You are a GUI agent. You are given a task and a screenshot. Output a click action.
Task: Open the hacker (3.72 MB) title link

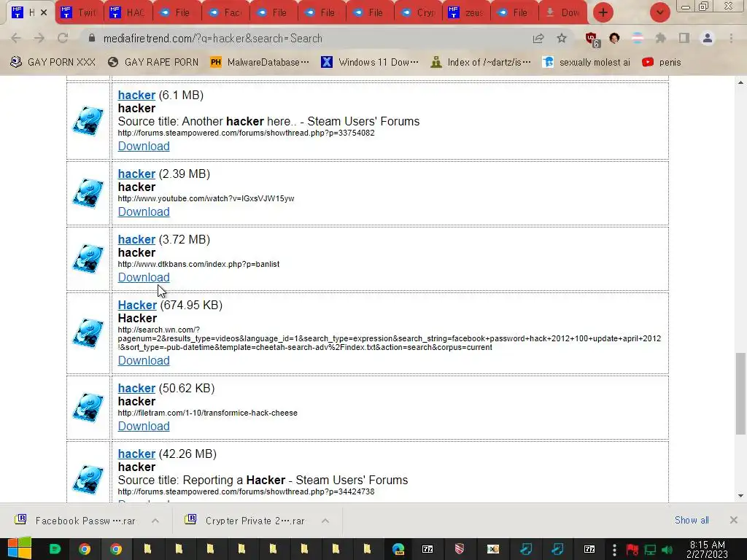[x=136, y=239]
